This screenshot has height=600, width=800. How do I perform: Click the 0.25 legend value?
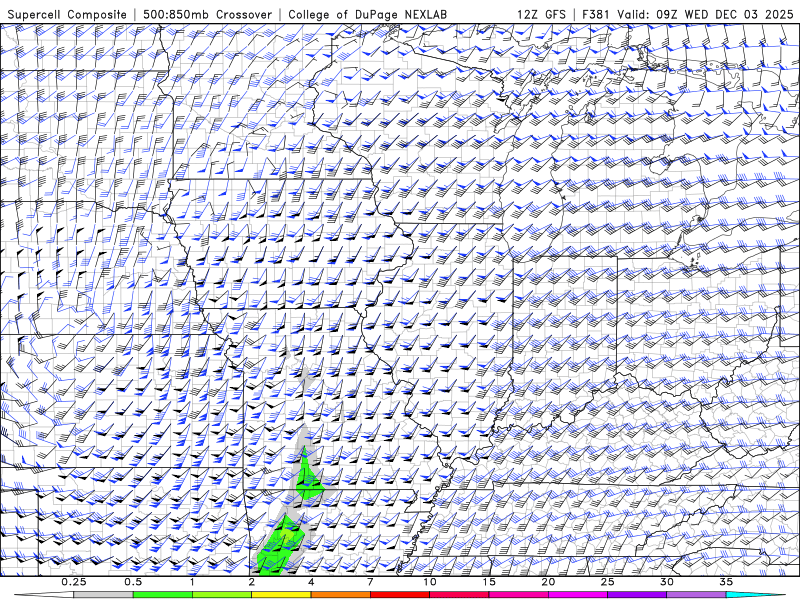[x=73, y=582]
